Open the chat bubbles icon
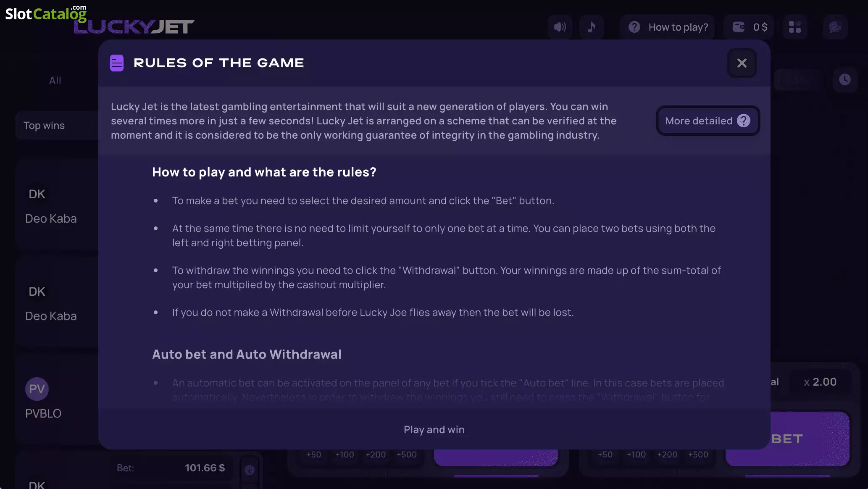 tap(835, 27)
